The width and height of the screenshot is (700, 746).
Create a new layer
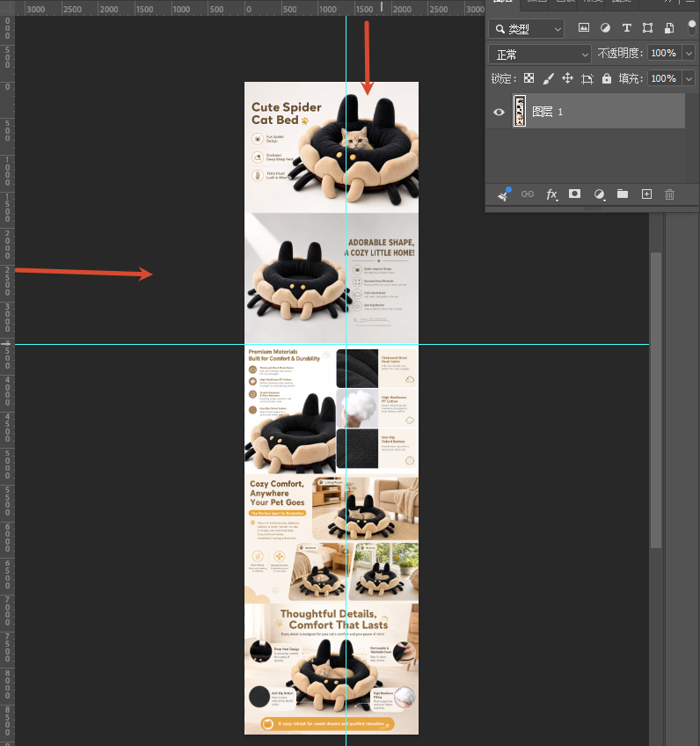point(646,194)
